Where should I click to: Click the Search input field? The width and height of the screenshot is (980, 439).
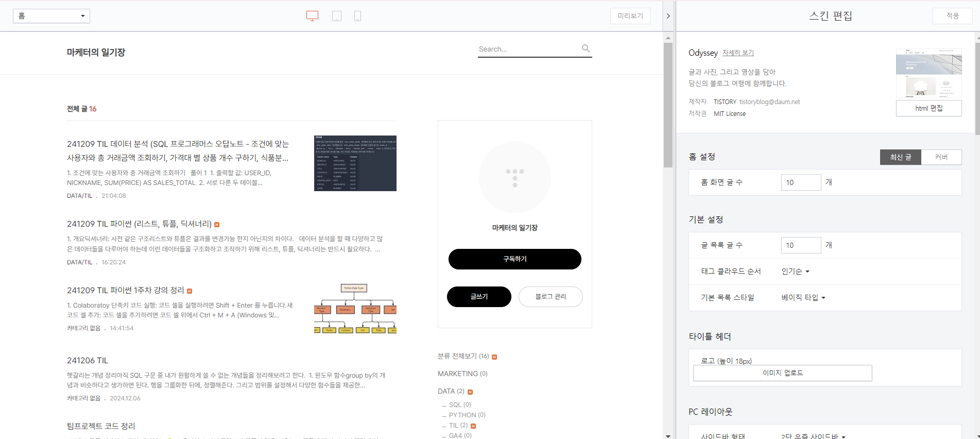click(x=528, y=49)
